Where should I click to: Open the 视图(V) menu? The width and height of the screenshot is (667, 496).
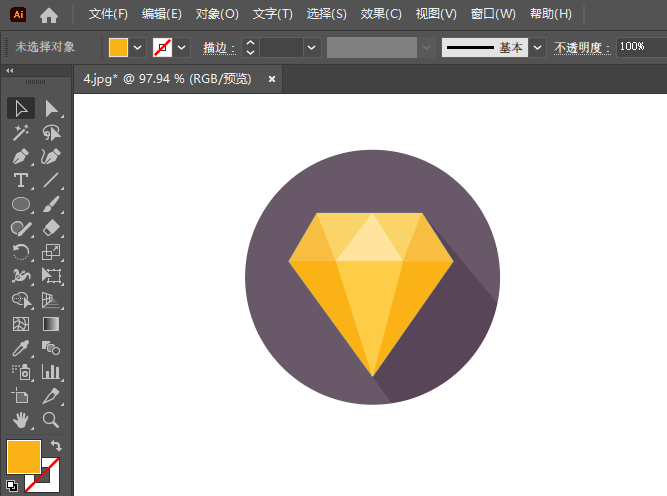coord(436,14)
